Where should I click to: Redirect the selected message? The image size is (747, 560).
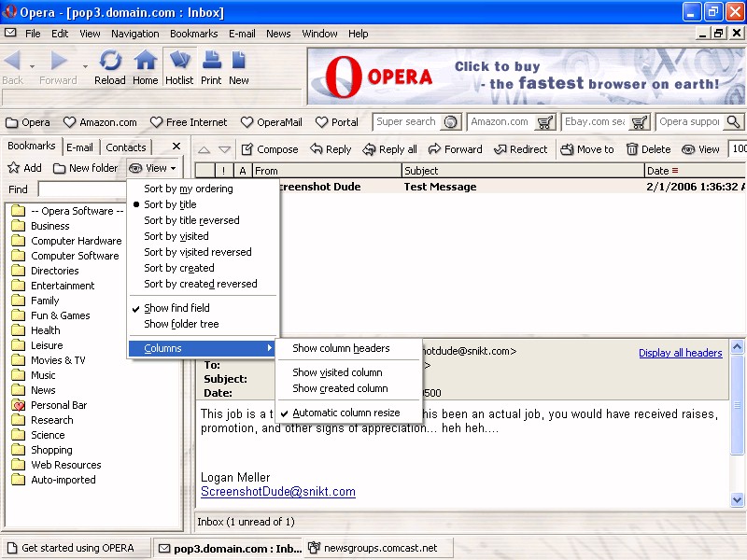pyautogui.click(x=520, y=149)
